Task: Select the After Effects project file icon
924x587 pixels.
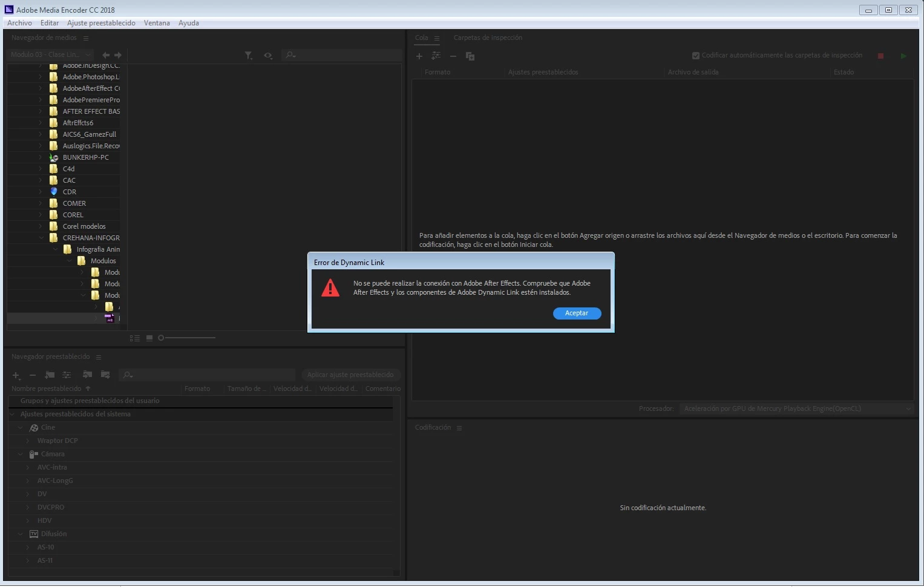Action: click(110, 318)
